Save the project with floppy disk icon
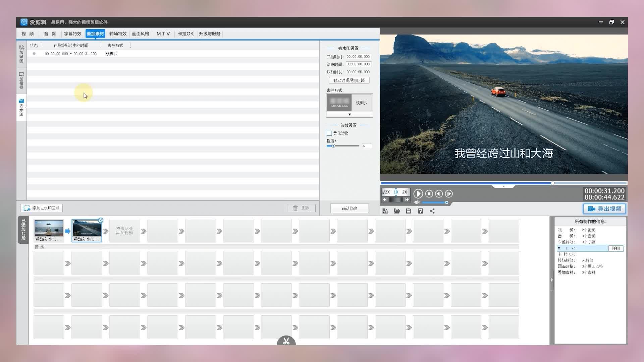Screen dimensions: 644x362 click(x=409, y=211)
